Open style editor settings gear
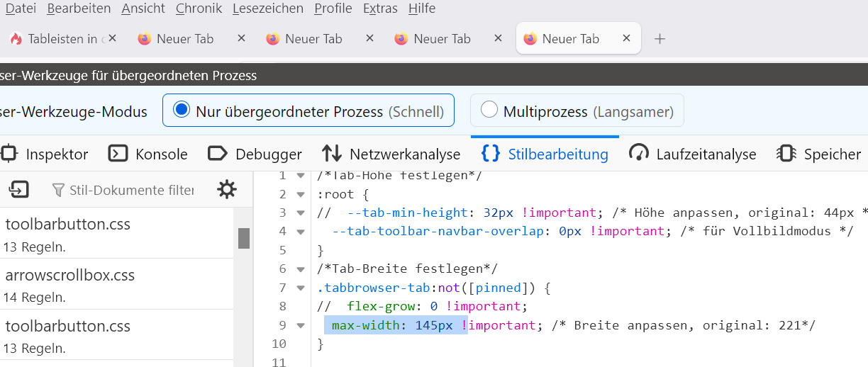The width and height of the screenshot is (868, 367). (227, 189)
